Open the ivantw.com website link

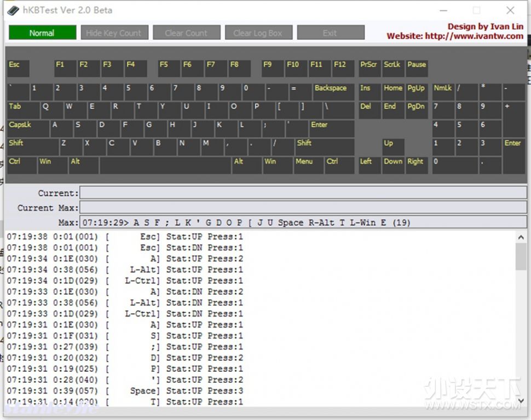tap(455, 36)
